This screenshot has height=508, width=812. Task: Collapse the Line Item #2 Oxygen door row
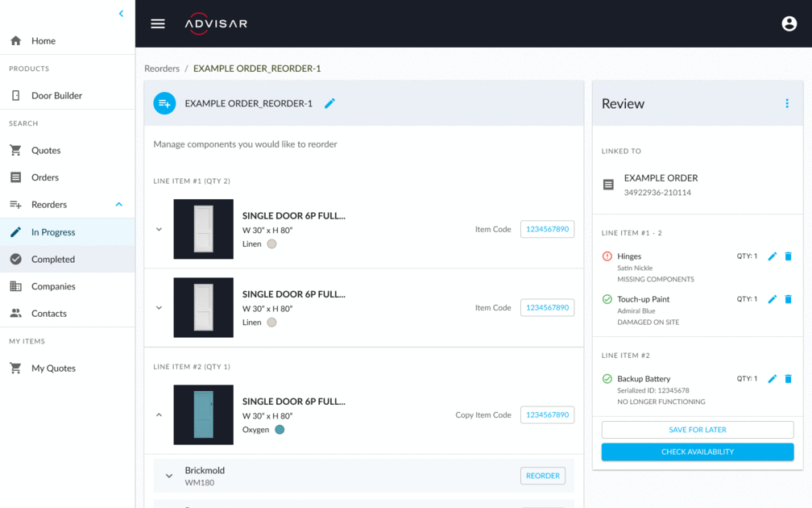click(x=159, y=415)
